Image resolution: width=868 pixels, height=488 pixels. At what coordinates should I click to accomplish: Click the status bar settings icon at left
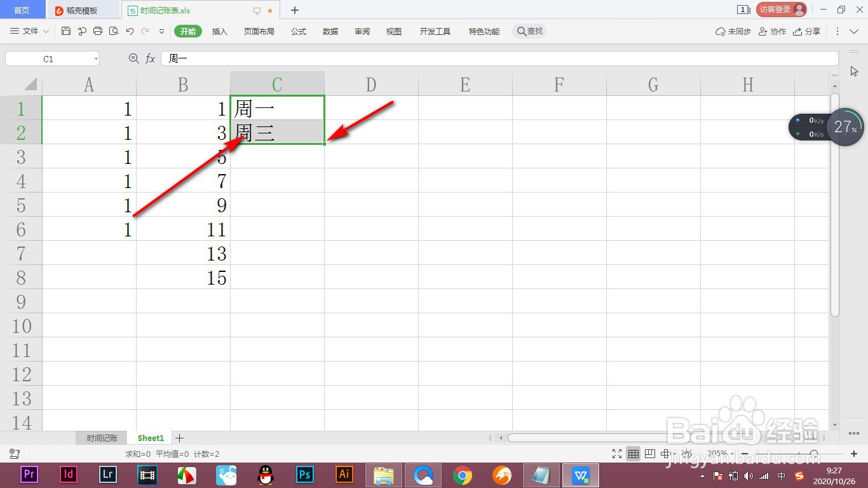14,454
